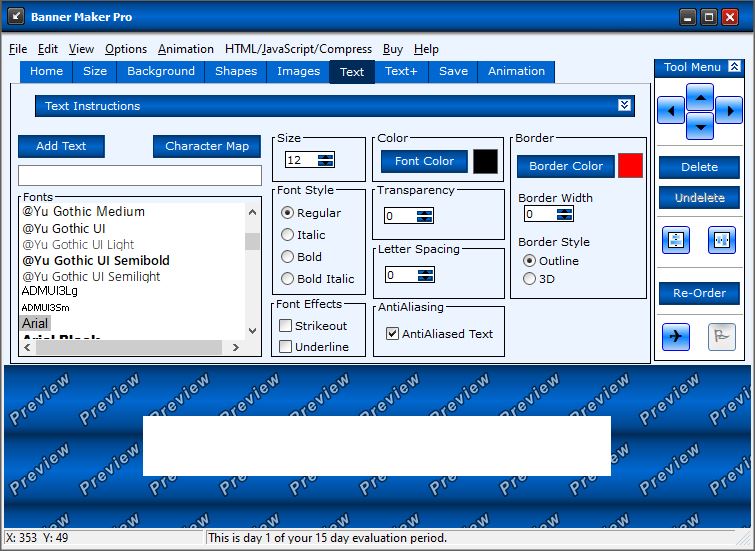755x551 pixels.
Task: Click the grayed flag icon button
Action: (722, 337)
